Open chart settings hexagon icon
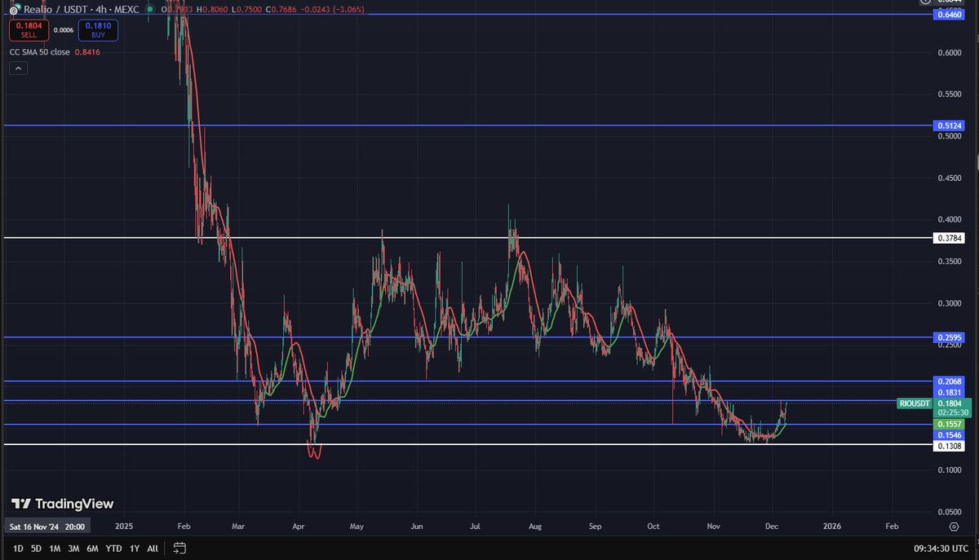This screenshot has height=560, width=979. [x=955, y=526]
